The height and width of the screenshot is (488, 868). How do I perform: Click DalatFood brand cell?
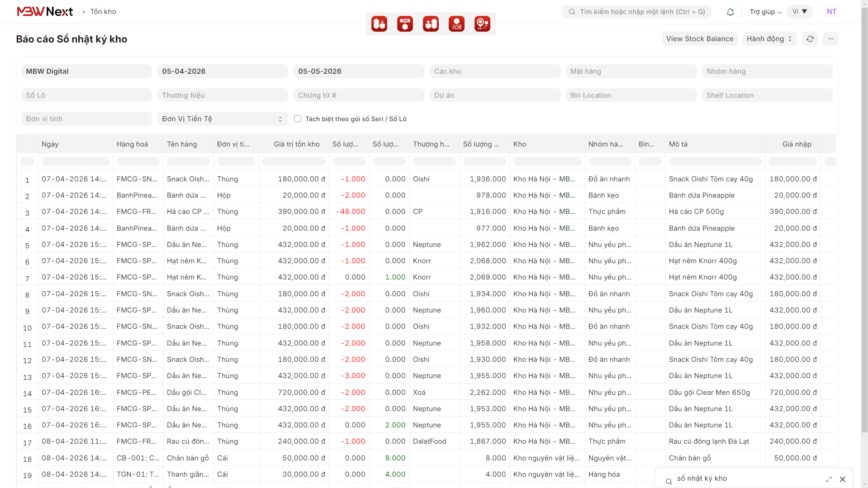point(434,441)
